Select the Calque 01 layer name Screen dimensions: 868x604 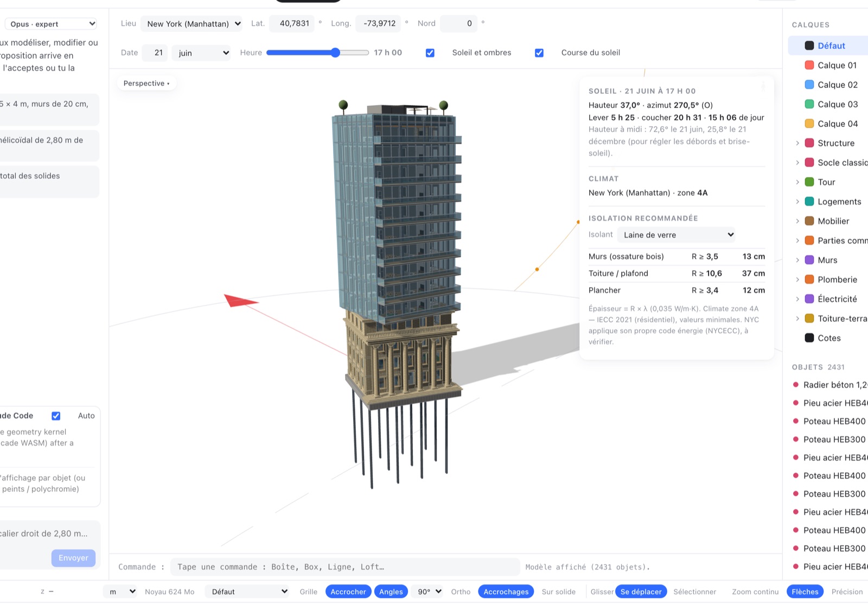pos(837,65)
